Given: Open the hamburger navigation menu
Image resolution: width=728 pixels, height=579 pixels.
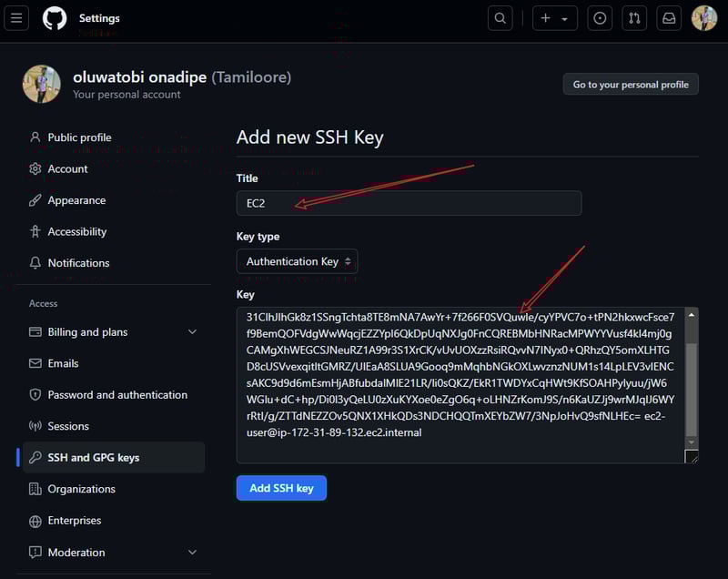Looking at the screenshot, I should (x=18, y=18).
